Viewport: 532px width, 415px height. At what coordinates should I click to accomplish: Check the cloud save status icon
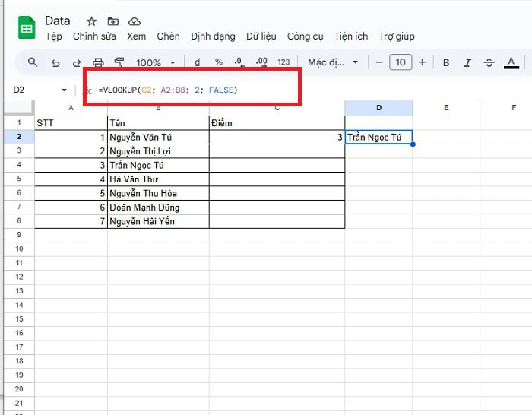click(x=135, y=21)
